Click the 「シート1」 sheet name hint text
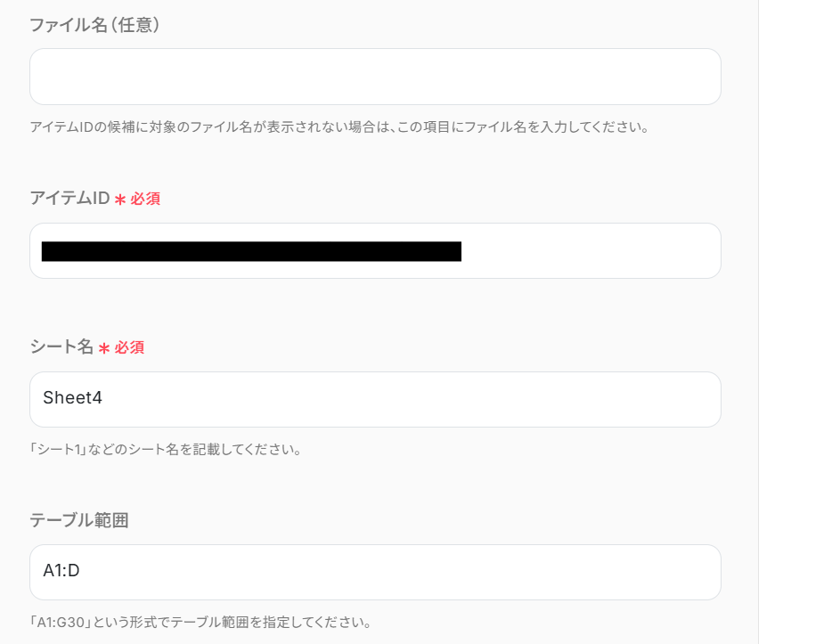Viewport: 840px width, 644px height. tap(167, 449)
